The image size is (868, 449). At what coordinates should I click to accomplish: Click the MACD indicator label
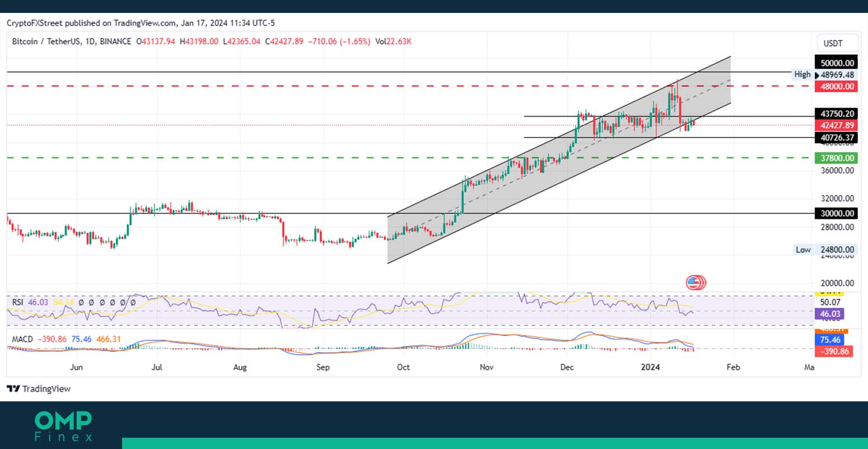(x=22, y=340)
